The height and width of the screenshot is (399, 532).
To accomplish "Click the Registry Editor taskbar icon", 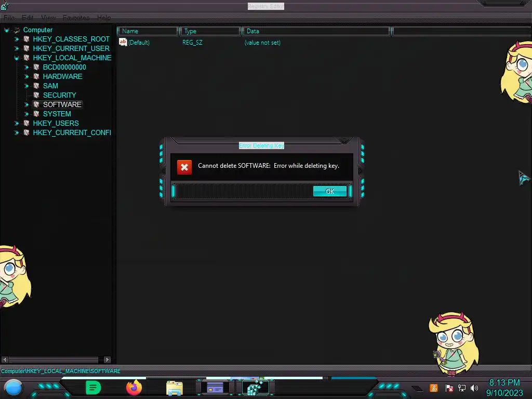I will (x=256, y=388).
